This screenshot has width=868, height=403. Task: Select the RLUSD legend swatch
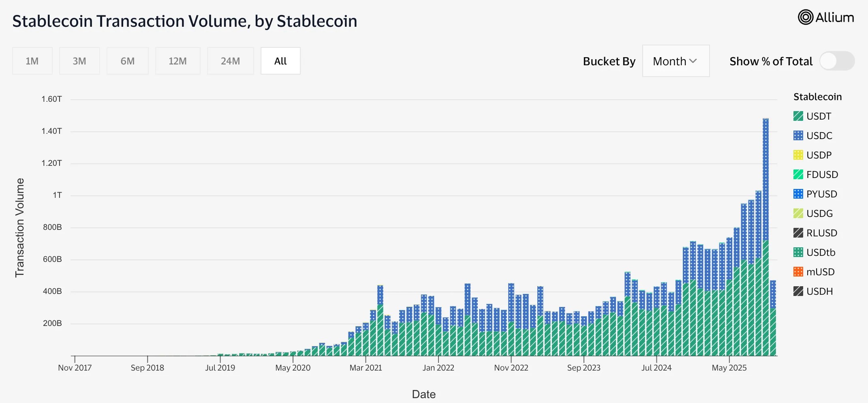(797, 233)
